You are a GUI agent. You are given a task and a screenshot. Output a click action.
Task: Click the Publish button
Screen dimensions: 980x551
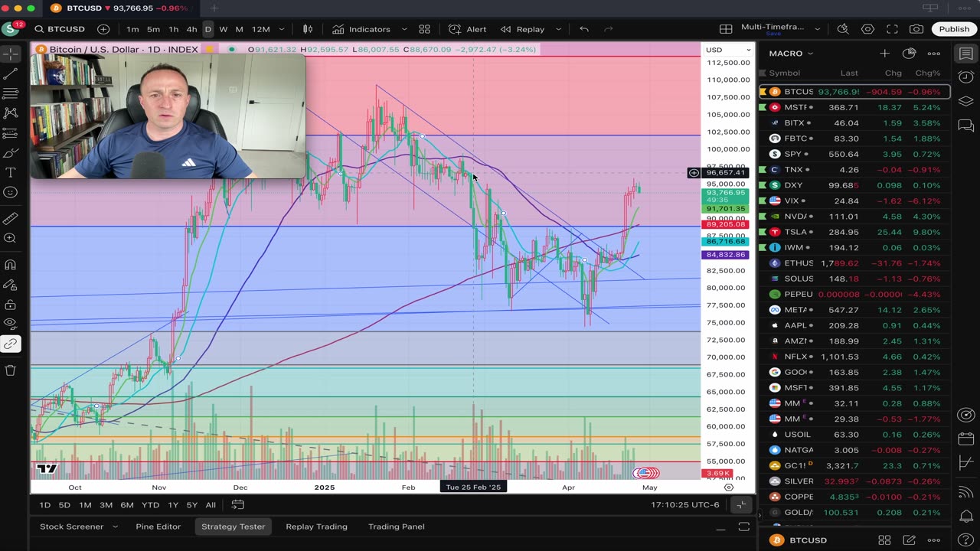point(954,29)
